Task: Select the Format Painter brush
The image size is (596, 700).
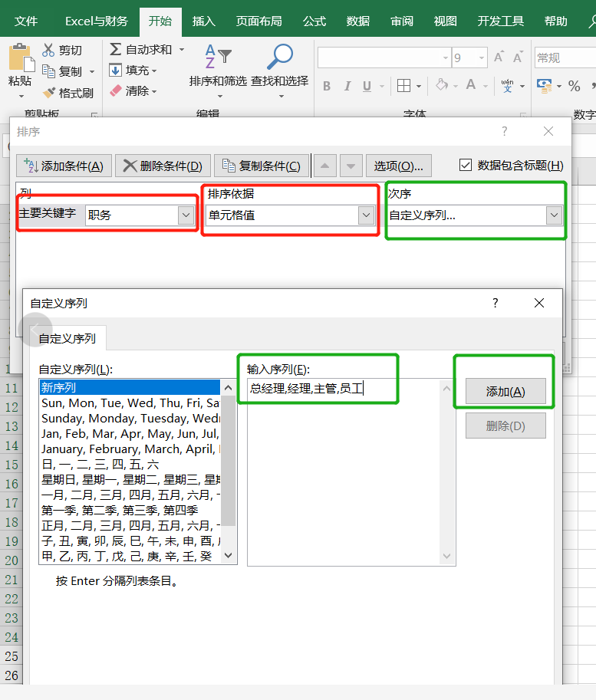Action: click(x=49, y=93)
